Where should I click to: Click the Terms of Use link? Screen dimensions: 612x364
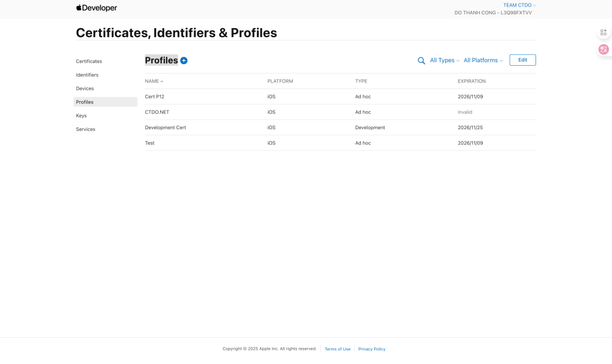coord(338,349)
